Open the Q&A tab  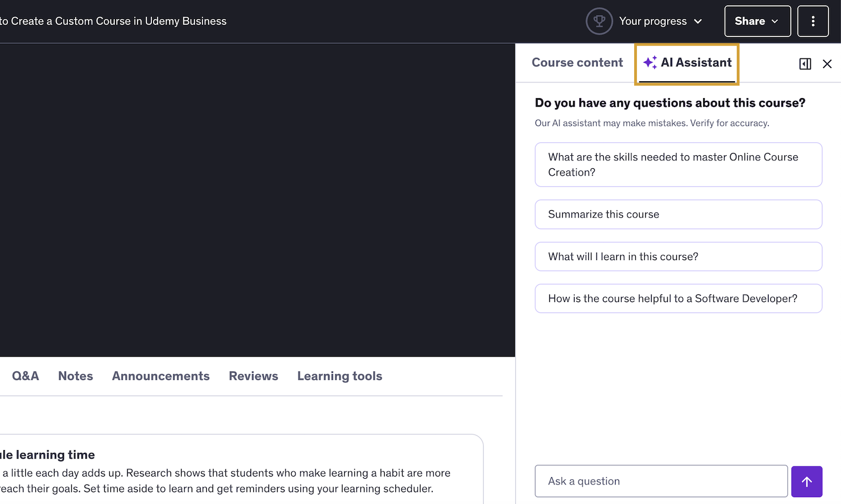coord(26,376)
